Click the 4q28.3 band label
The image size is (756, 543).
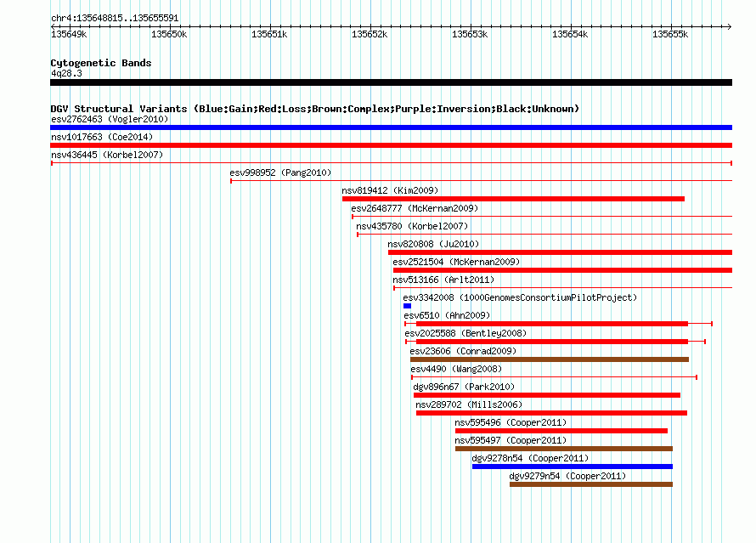[x=66, y=73]
